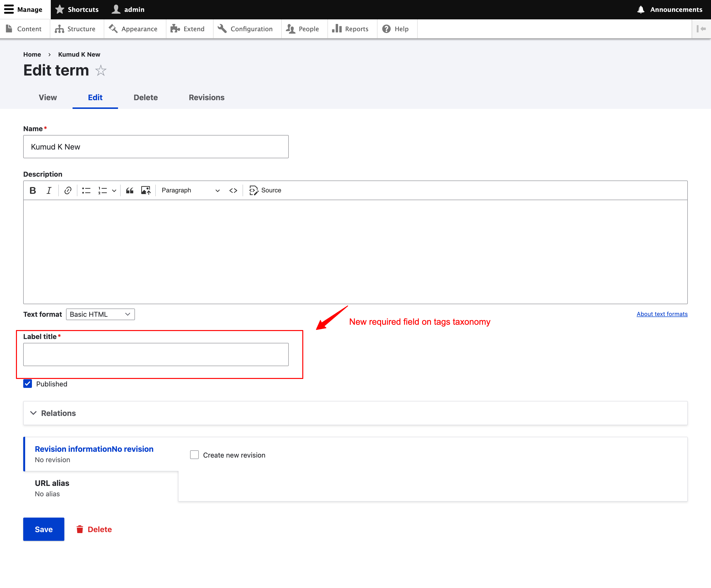Toggle Bold formatting in editor toolbar
The height and width of the screenshot is (588, 711).
[x=33, y=190]
